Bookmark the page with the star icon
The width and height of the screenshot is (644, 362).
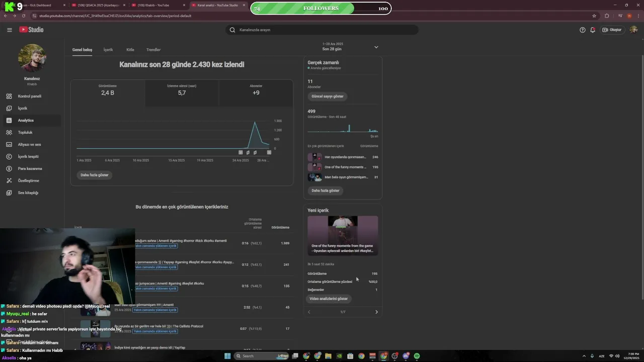(x=594, y=16)
